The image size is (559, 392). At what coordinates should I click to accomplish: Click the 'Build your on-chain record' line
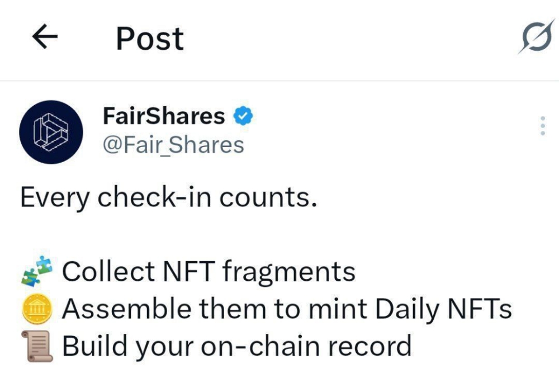click(x=237, y=347)
